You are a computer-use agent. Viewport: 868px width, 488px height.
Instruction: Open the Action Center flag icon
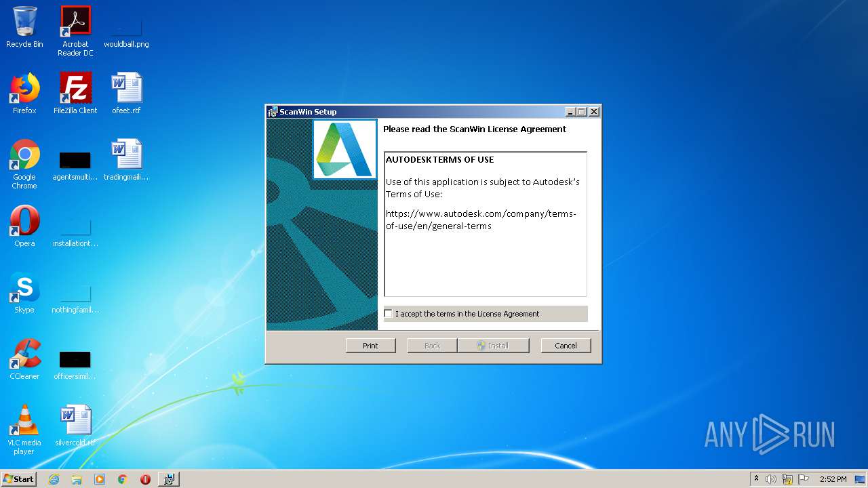point(804,479)
